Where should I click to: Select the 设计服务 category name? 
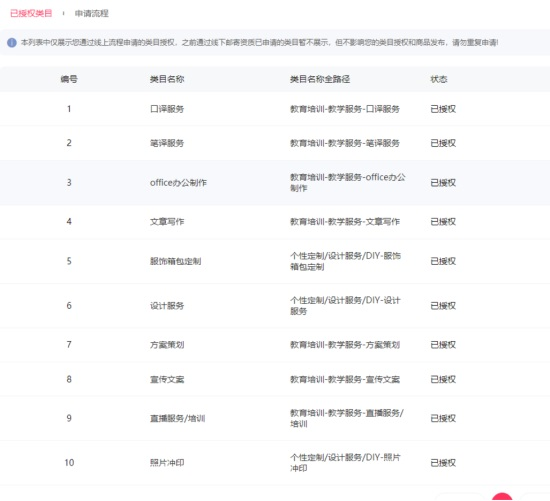click(x=167, y=306)
